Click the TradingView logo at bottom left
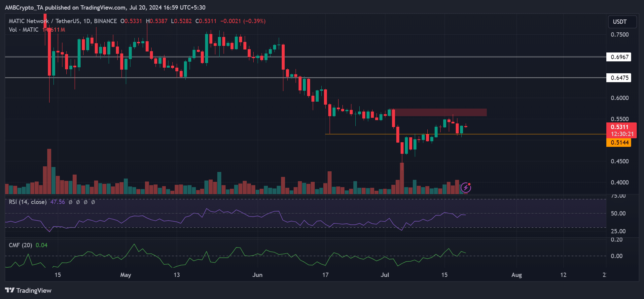Image resolution: width=644 pixels, height=299 pixels. tap(28, 290)
